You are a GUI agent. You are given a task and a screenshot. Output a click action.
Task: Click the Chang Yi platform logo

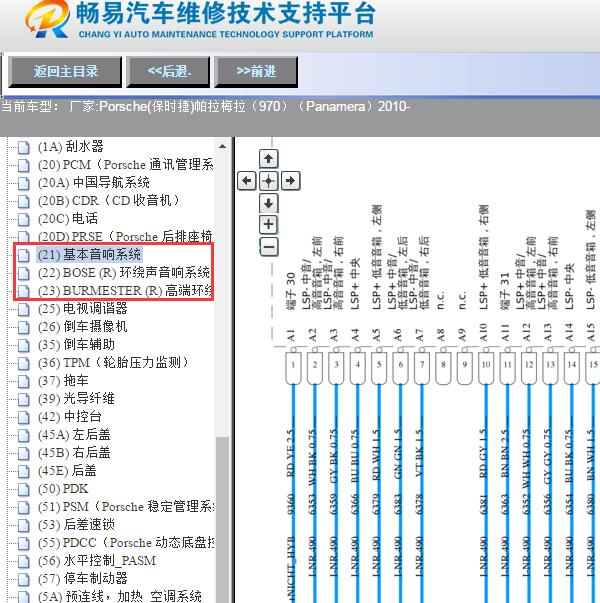click(x=48, y=19)
